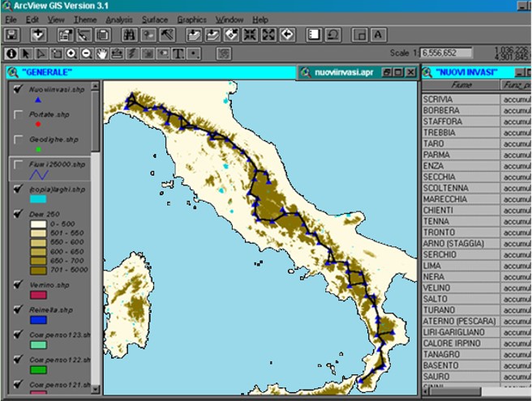Open Query Builder hammer icon
This screenshot has height=401, width=532.
[167, 35]
